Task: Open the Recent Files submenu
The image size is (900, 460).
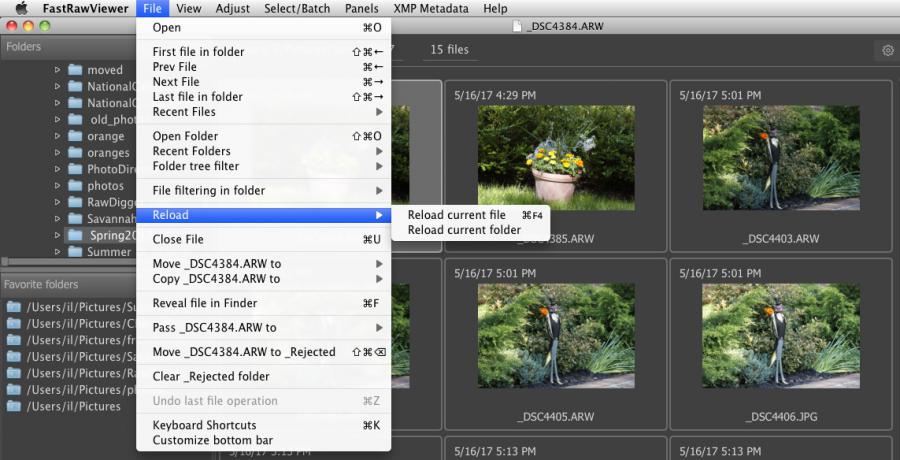Action: click(267, 112)
